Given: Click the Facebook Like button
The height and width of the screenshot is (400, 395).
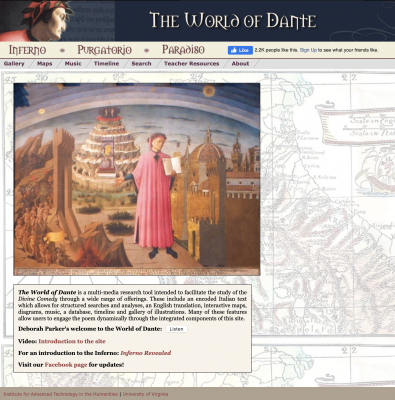Looking at the screenshot, I should [240, 50].
